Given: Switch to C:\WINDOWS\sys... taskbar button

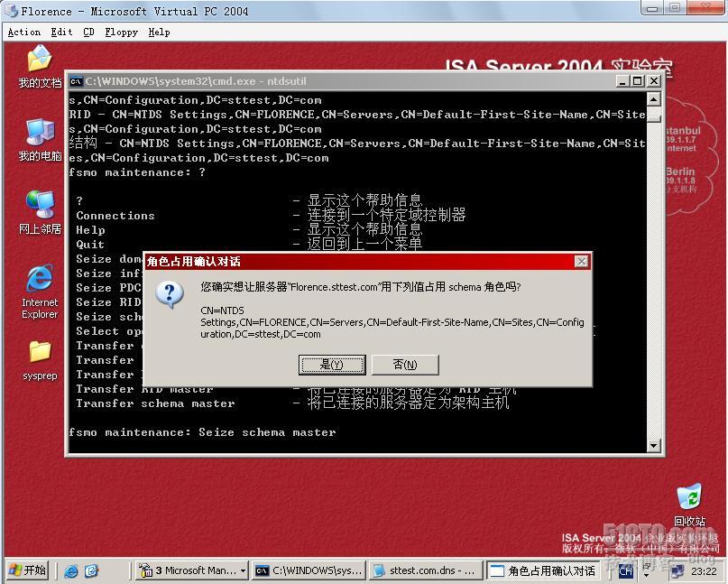Looking at the screenshot, I should pyautogui.click(x=309, y=570).
